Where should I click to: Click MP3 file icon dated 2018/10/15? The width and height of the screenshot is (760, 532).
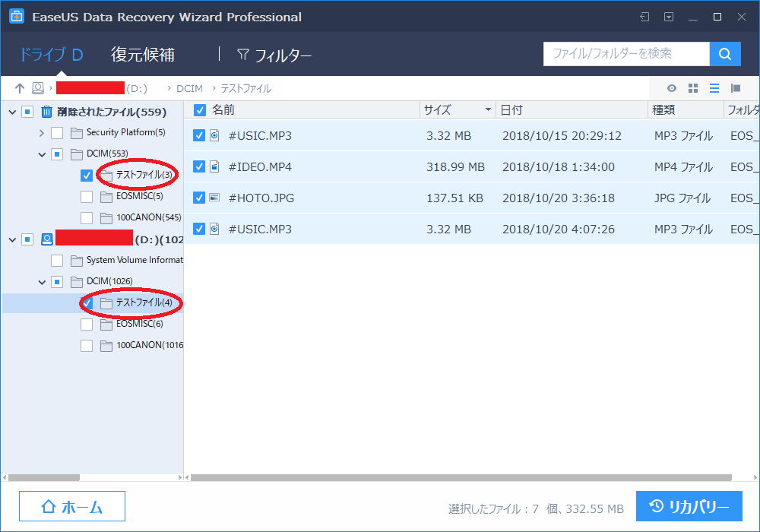[x=214, y=136]
